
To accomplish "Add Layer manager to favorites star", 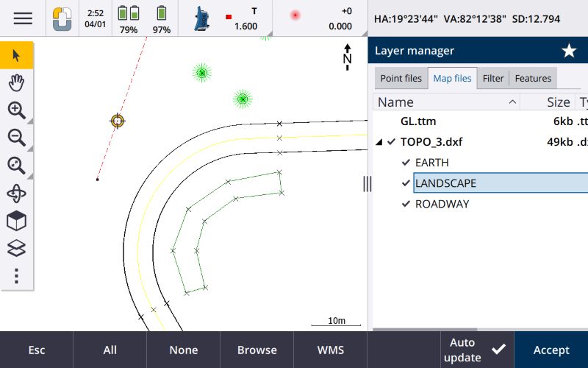I will (569, 51).
